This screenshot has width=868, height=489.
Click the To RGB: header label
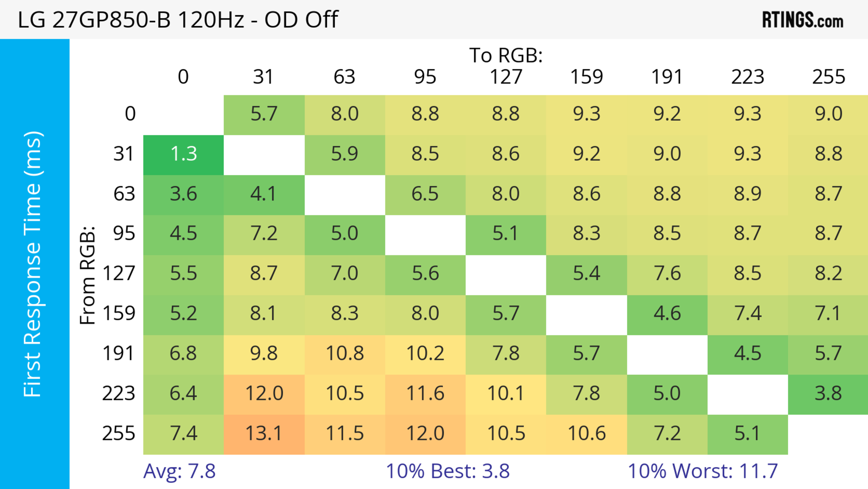(506, 55)
